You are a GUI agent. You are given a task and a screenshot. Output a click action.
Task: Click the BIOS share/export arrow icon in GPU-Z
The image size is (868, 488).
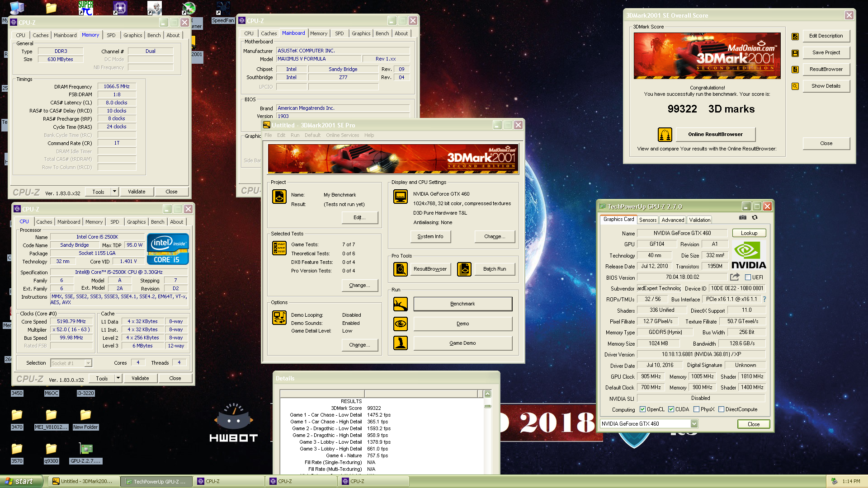point(735,277)
